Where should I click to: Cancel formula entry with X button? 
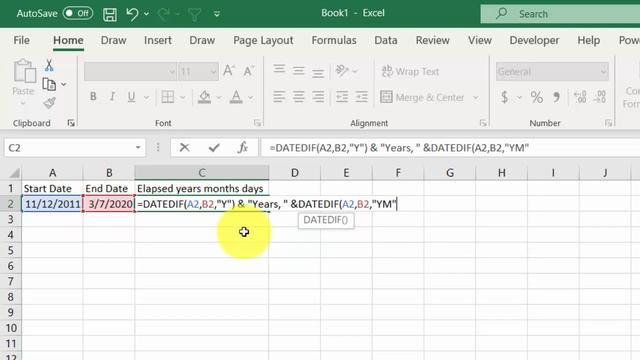184,147
